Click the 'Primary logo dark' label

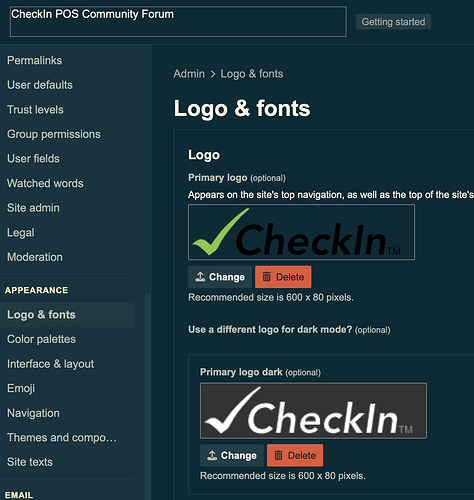[241, 372]
